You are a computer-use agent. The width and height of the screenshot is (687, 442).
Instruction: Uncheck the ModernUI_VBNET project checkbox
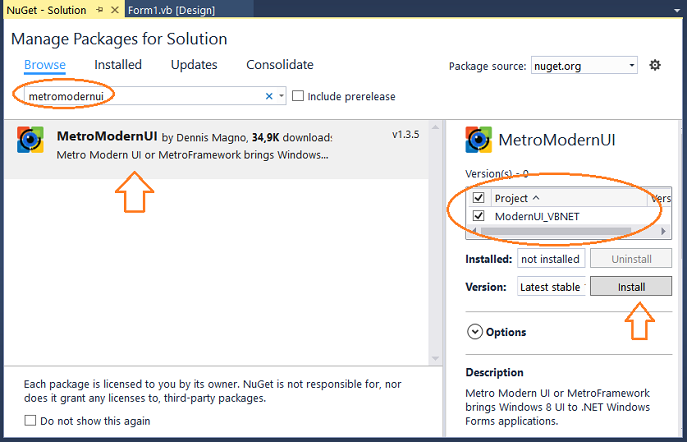(x=478, y=216)
